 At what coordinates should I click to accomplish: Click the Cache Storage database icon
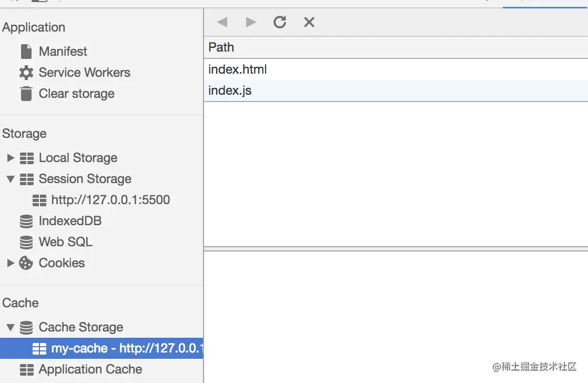[26, 327]
